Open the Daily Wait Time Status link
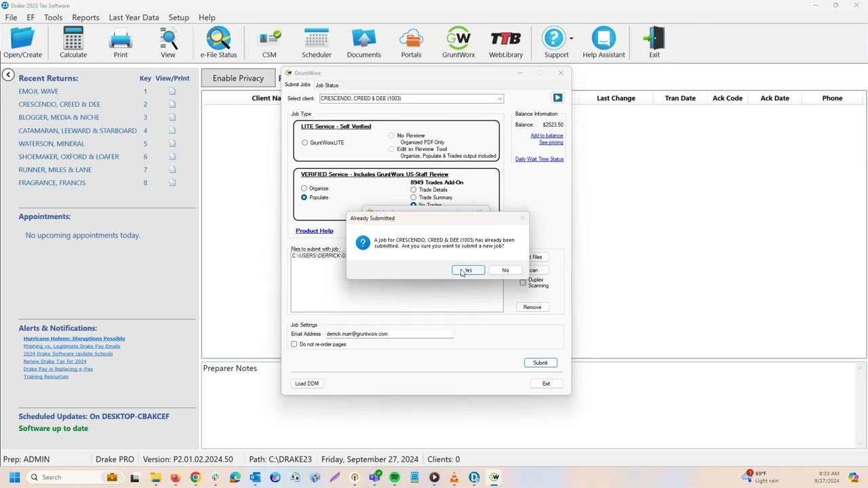 pyautogui.click(x=539, y=159)
